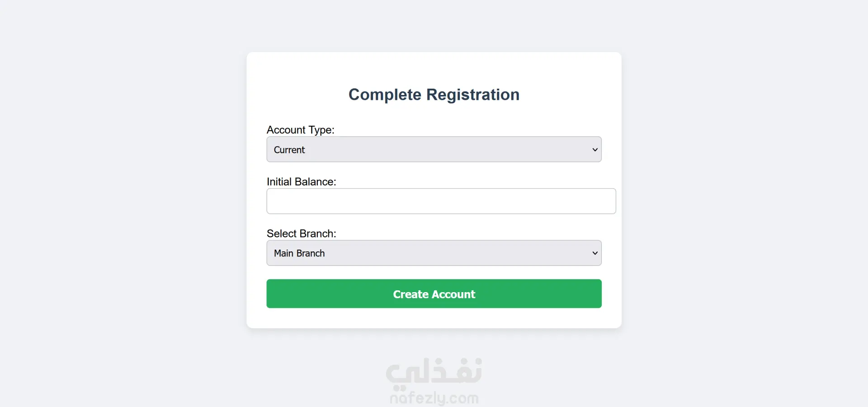Click the word 'Complete' in the heading
The width and height of the screenshot is (868, 407).
pos(385,95)
